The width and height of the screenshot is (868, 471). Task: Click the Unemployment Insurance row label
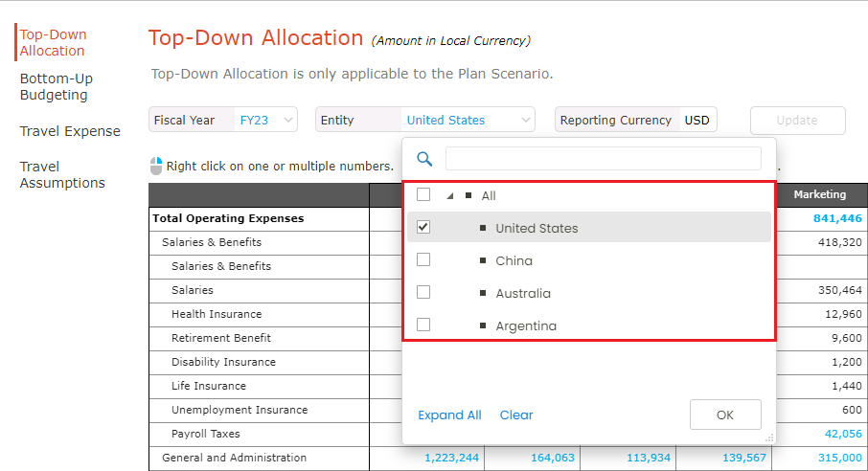[x=240, y=410]
